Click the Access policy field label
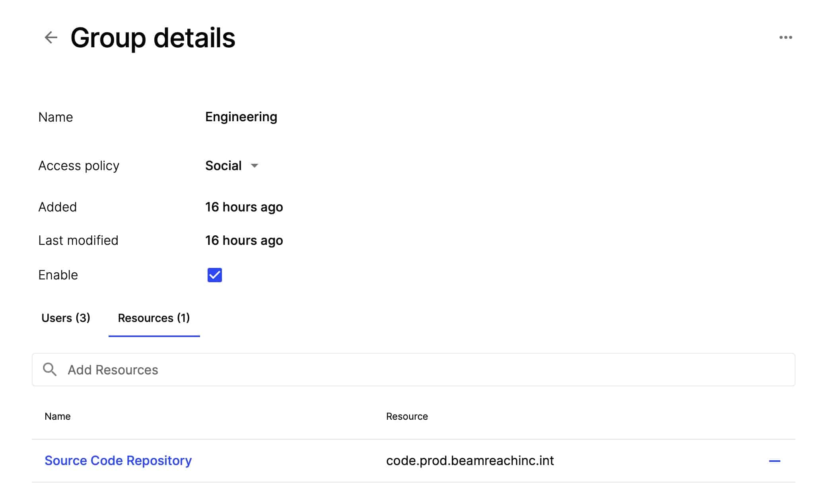The image size is (832, 504). point(79,165)
